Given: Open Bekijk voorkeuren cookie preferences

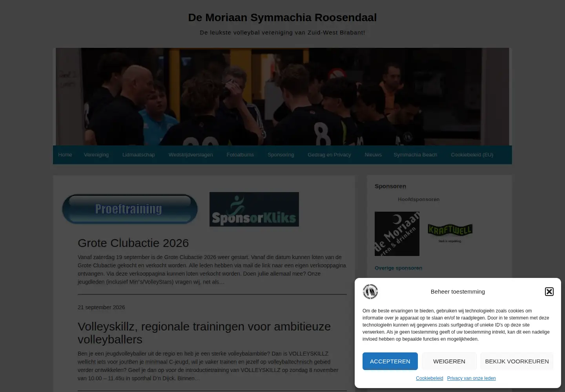Looking at the screenshot, I should tap(517, 361).
